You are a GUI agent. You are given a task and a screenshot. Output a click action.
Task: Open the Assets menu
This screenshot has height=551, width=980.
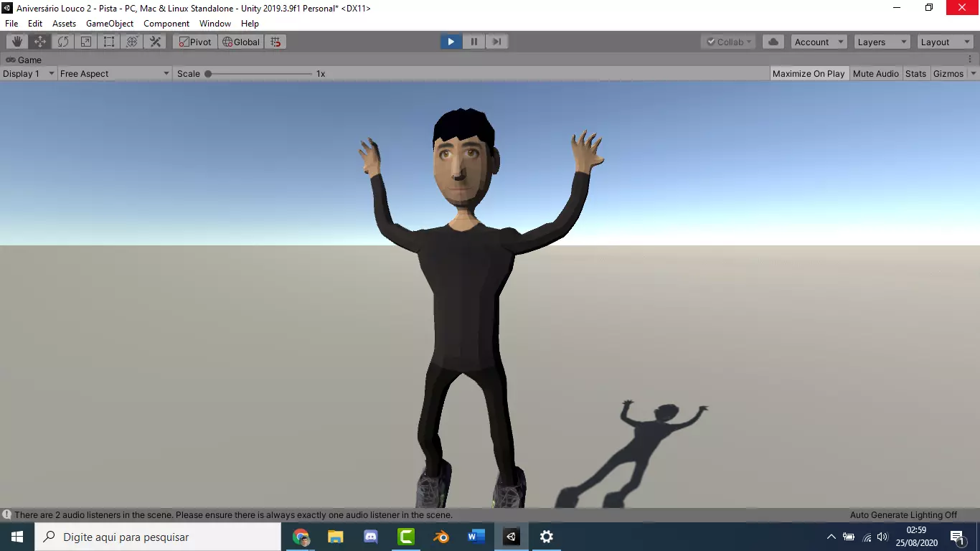pos(64,23)
